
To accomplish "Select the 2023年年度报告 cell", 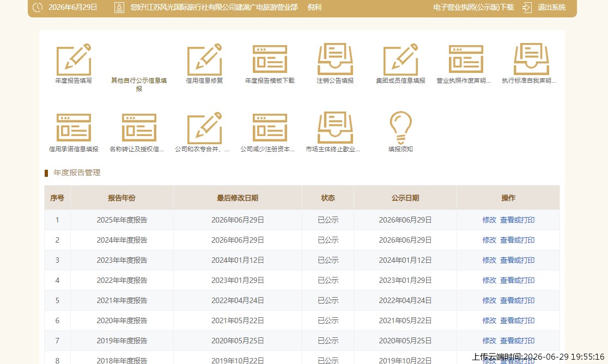I will (121, 260).
